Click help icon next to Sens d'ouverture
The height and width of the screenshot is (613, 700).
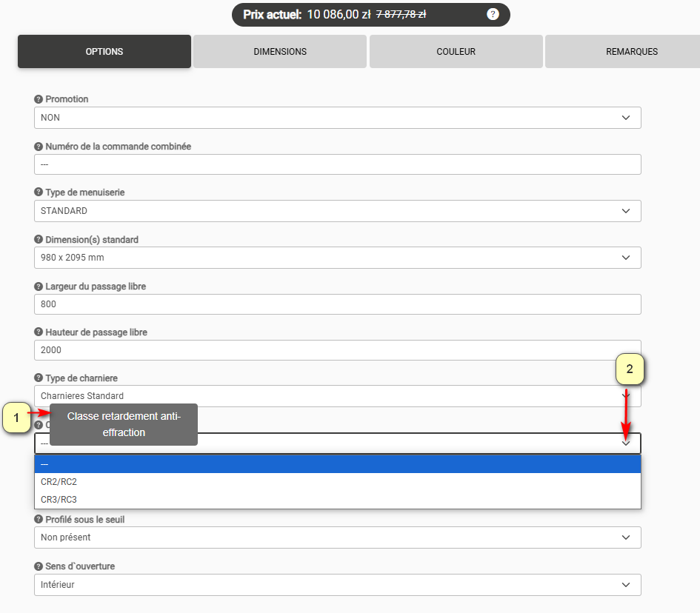click(39, 566)
